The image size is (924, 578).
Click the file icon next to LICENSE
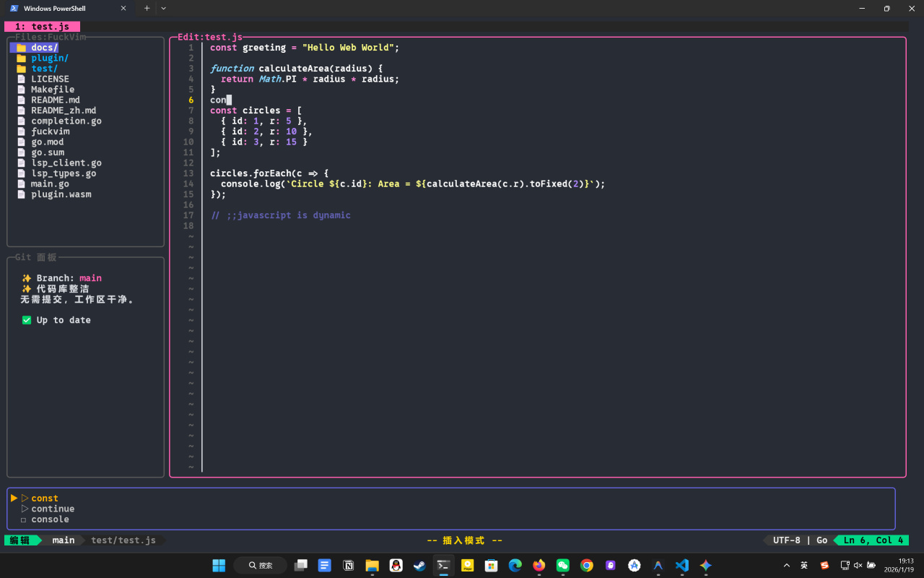click(x=21, y=79)
